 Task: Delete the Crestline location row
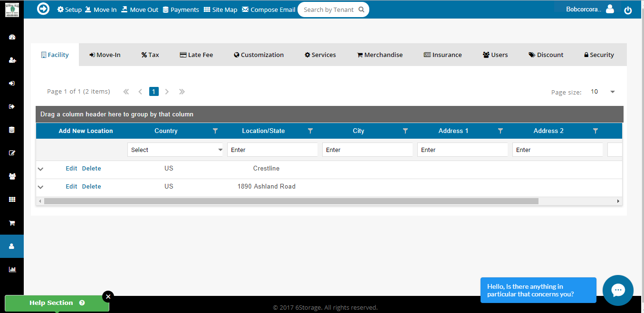91,169
